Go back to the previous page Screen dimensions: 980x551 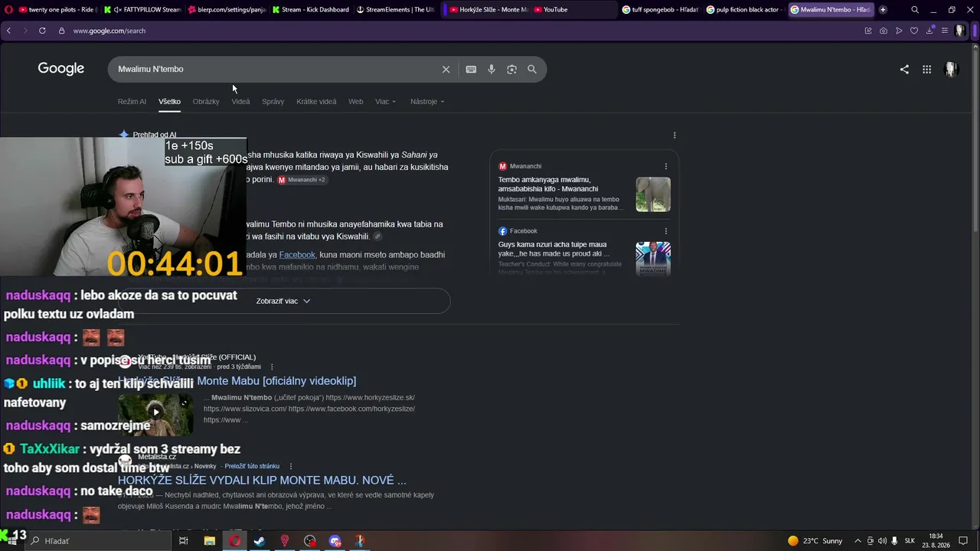tap(8, 31)
